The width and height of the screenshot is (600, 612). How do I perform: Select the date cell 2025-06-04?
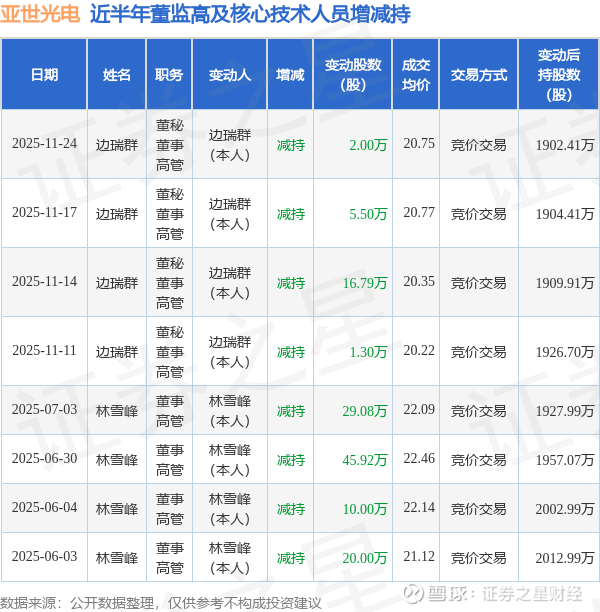pos(45,508)
